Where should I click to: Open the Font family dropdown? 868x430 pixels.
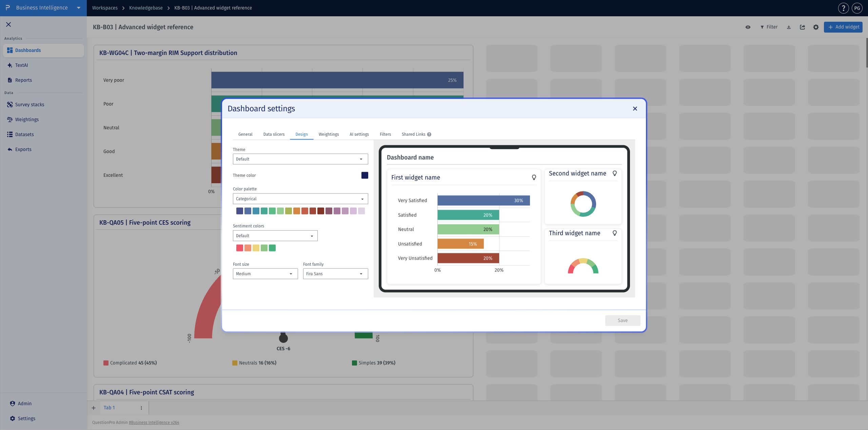click(335, 274)
